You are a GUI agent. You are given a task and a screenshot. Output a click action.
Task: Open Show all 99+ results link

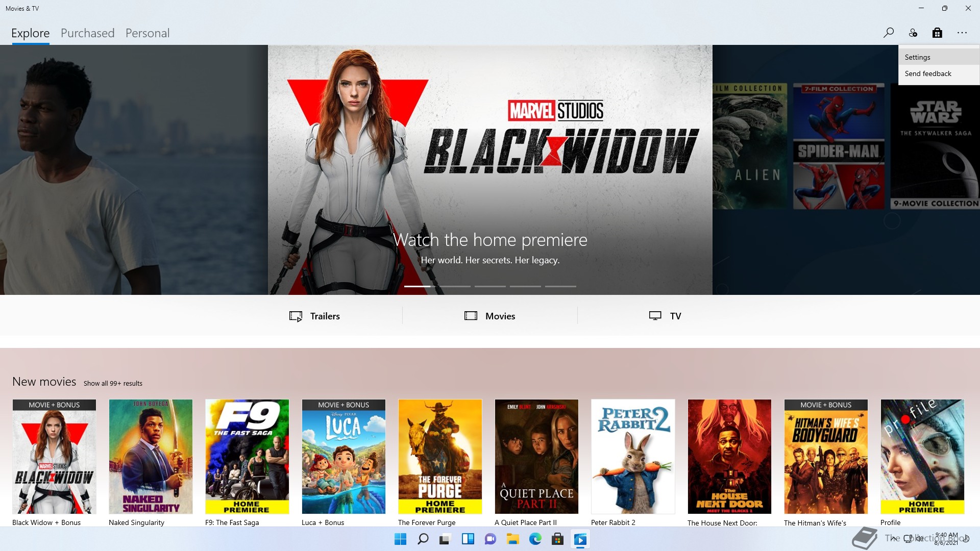click(x=113, y=383)
